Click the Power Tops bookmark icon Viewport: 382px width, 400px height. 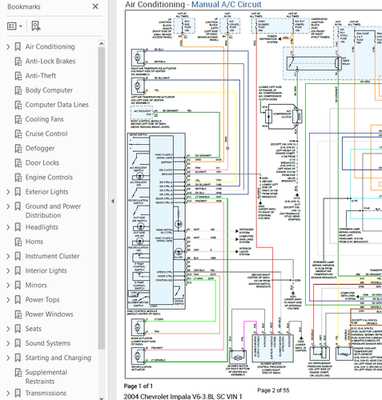(x=18, y=300)
